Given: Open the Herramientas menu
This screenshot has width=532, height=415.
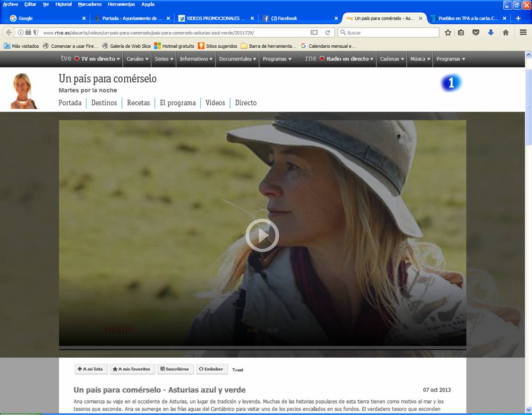Looking at the screenshot, I should point(121,4).
